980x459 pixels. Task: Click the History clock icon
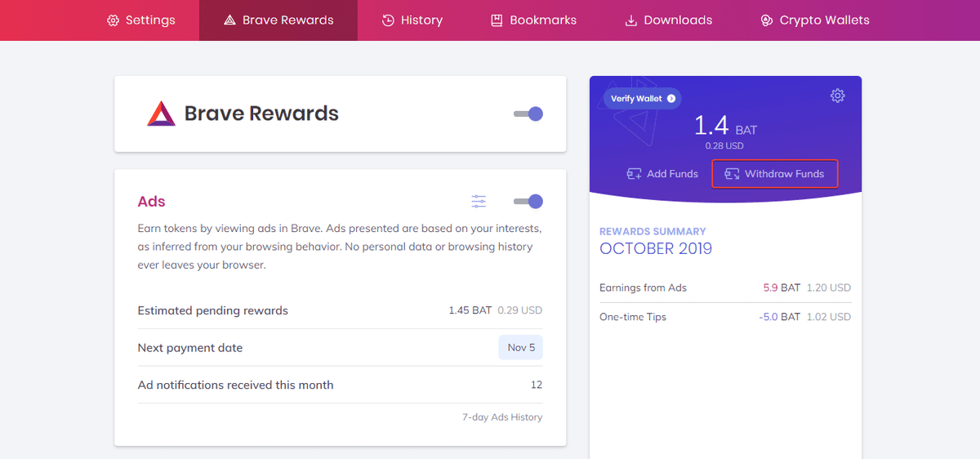pyautogui.click(x=389, y=20)
